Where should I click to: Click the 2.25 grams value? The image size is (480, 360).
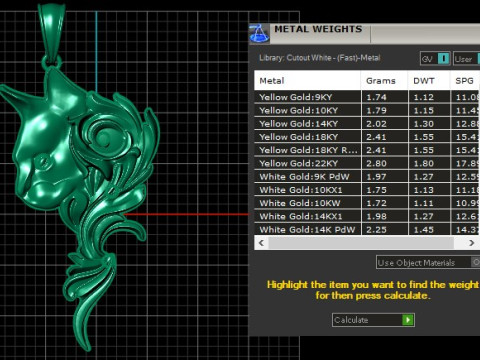[376, 230]
